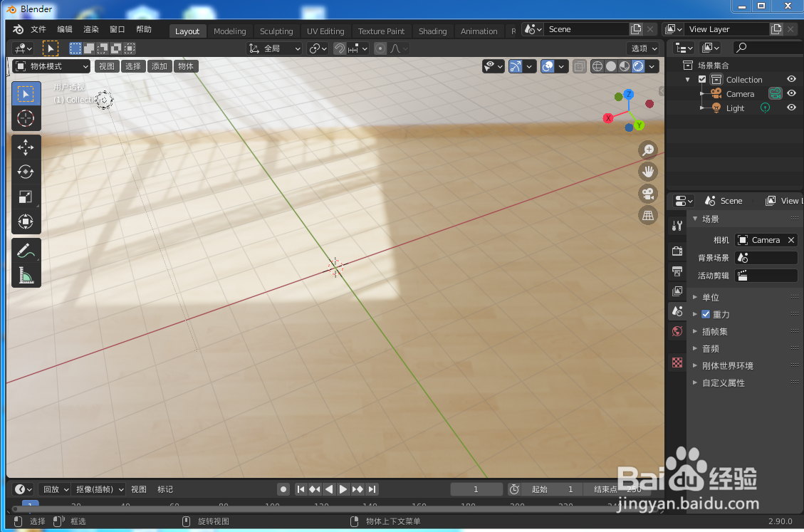Open the 选项 options dropdown
This screenshot has height=532, width=804.
click(x=644, y=48)
